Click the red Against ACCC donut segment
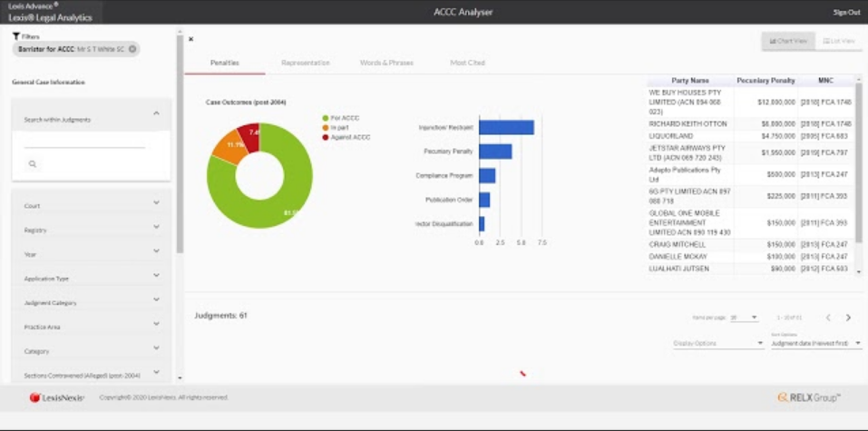868x431 pixels. tap(249, 136)
